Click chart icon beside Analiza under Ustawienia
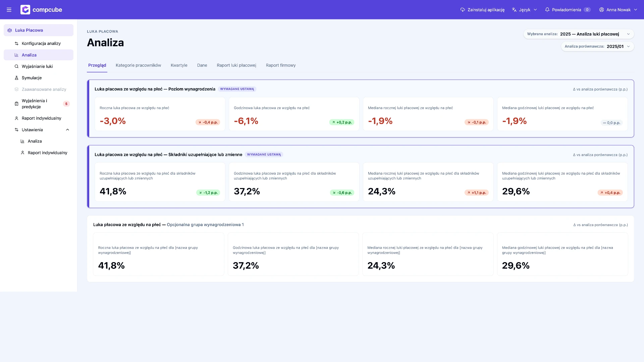This screenshot has height=362, width=644. tap(22, 141)
